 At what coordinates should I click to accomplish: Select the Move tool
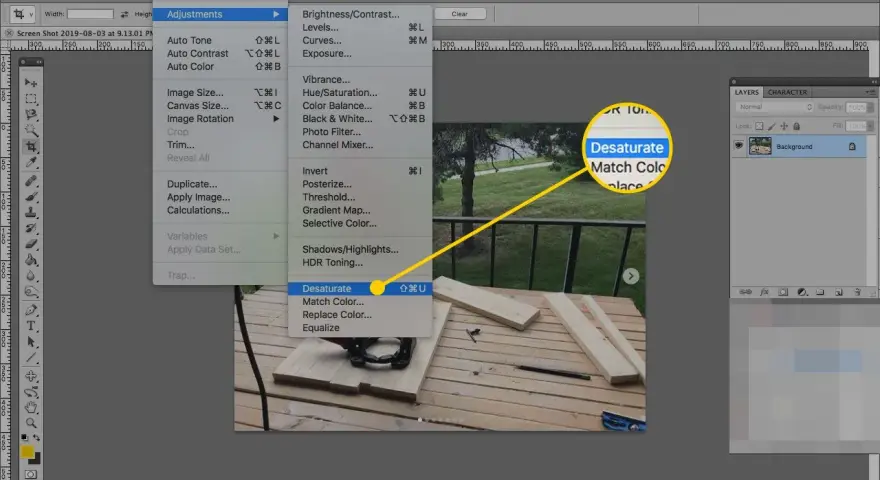31,83
